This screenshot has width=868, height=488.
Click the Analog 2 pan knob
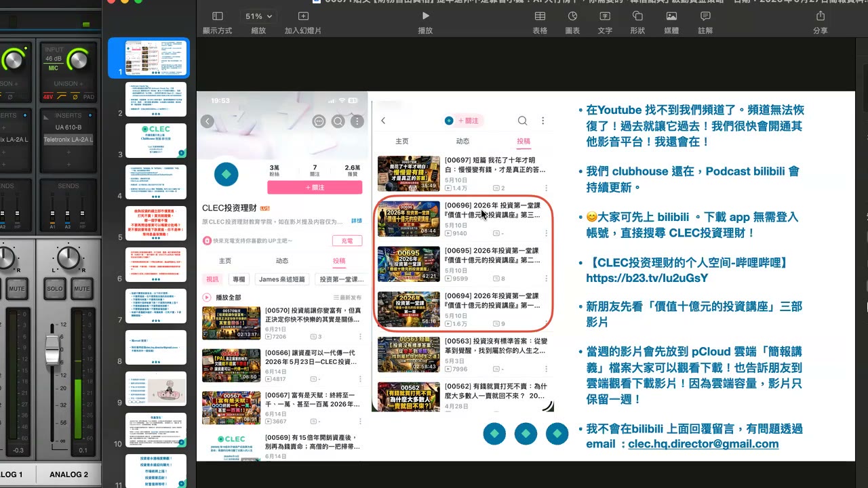pos(68,258)
